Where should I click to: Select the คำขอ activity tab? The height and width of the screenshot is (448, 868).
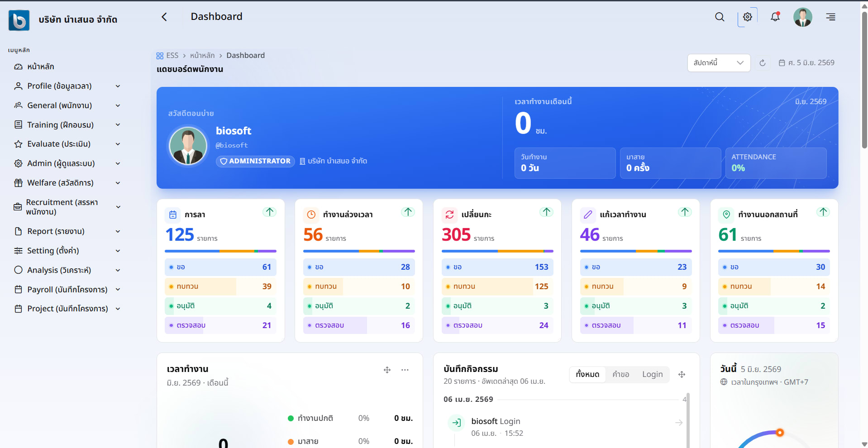621,374
